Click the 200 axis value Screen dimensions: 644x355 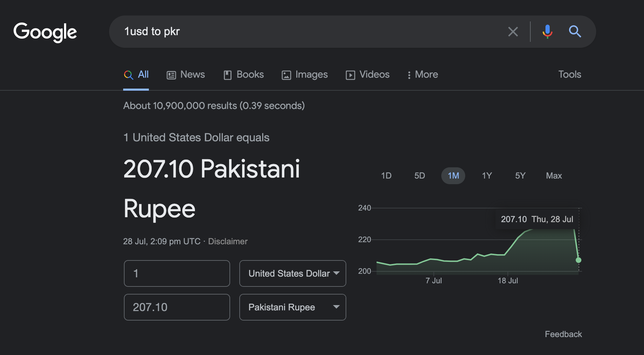[x=365, y=271]
